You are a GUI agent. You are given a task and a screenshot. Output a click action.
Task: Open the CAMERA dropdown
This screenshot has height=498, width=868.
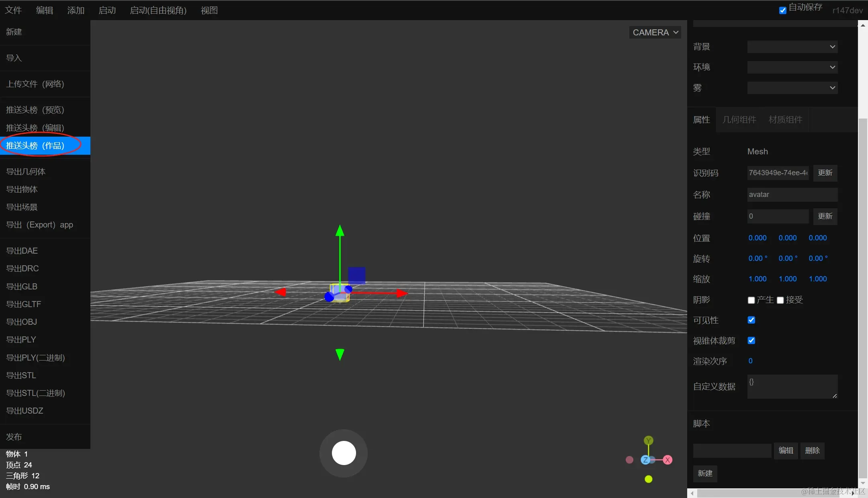click(655, 33)
